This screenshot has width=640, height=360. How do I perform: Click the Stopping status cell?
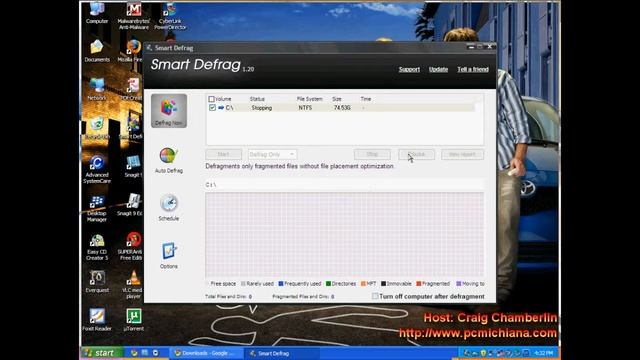[262, 108]
